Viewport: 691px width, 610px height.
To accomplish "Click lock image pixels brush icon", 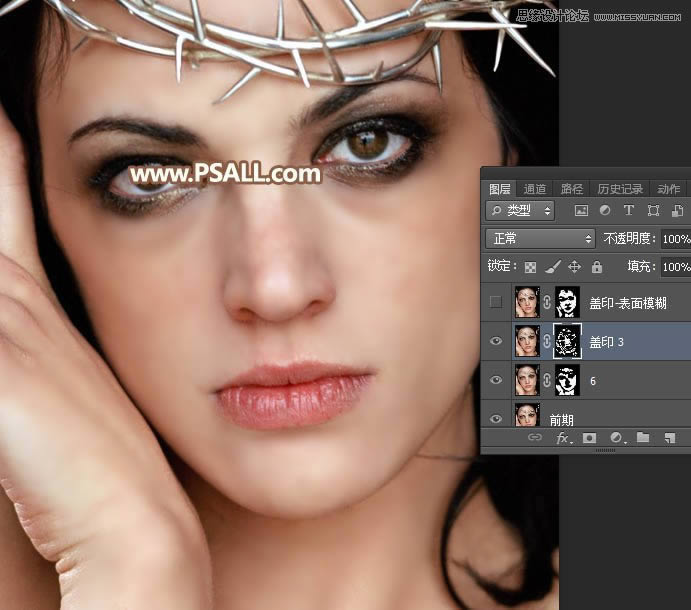I will pos(553,267).
